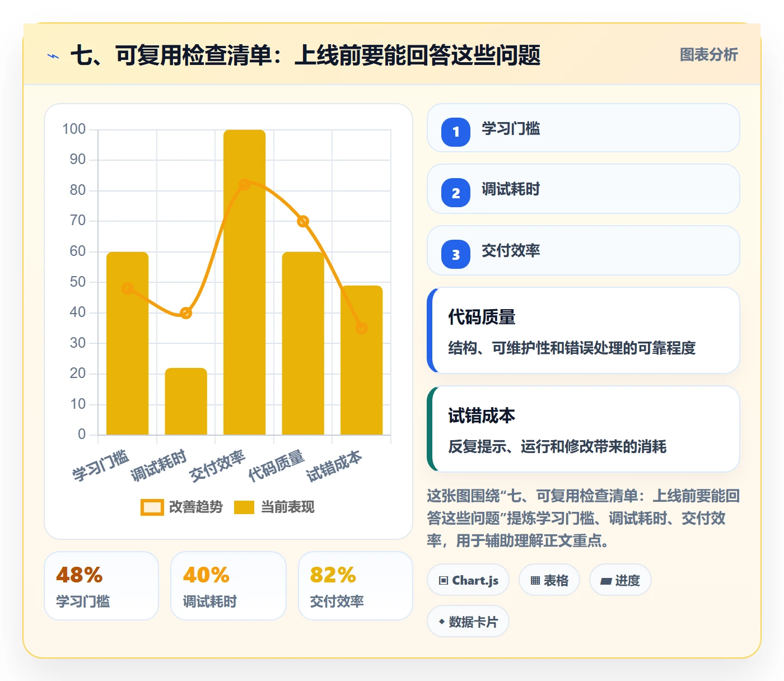The height and width of the screenshot is (681, 784).
Task: Click the 调试耗时 bar in the chart
Action: (x=186, y=401)
